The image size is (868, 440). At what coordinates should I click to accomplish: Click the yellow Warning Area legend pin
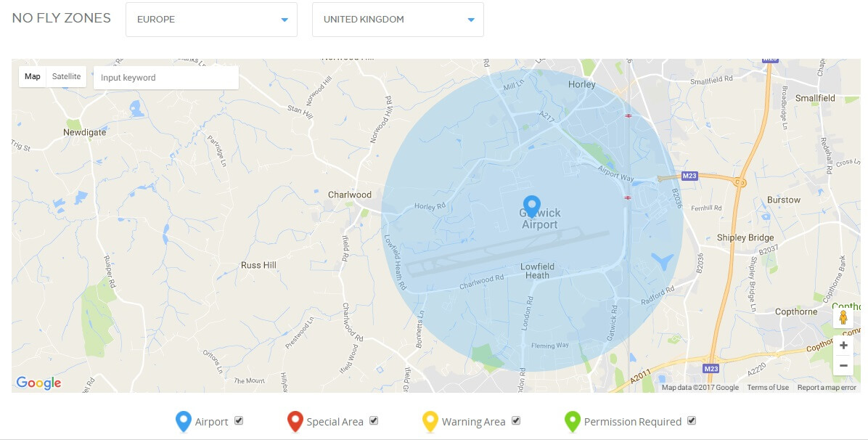point(430,422)
